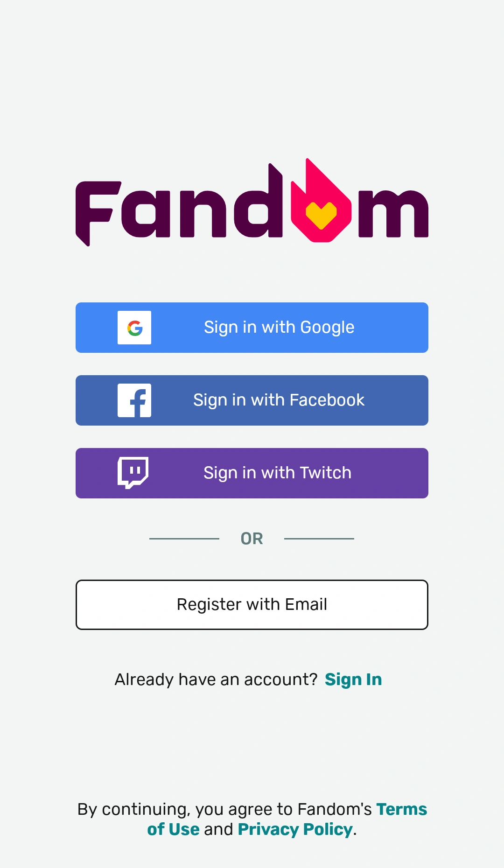The image size is (504, 868).
Task: Click the Google icon's white square background
Action: tap(135, 327)
